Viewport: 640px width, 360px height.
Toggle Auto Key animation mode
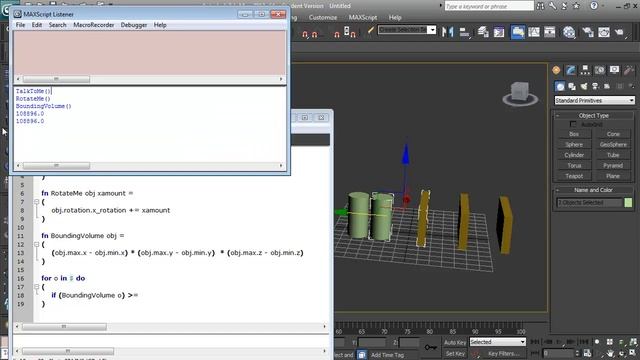point(455,342)
